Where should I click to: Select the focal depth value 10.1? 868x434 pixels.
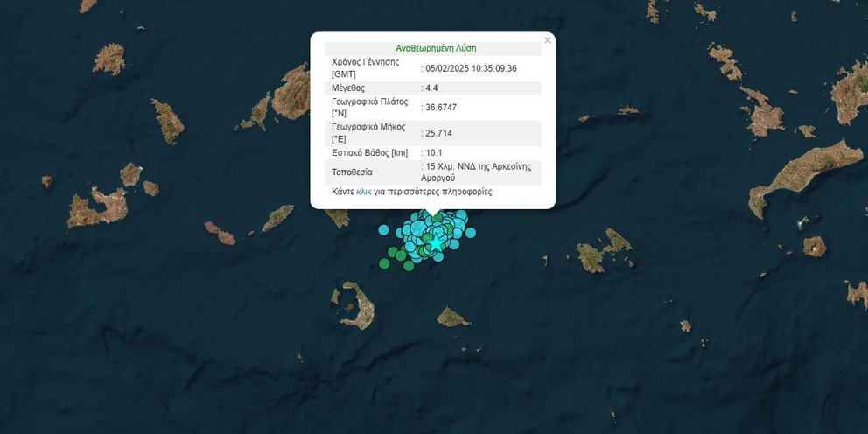433,152
